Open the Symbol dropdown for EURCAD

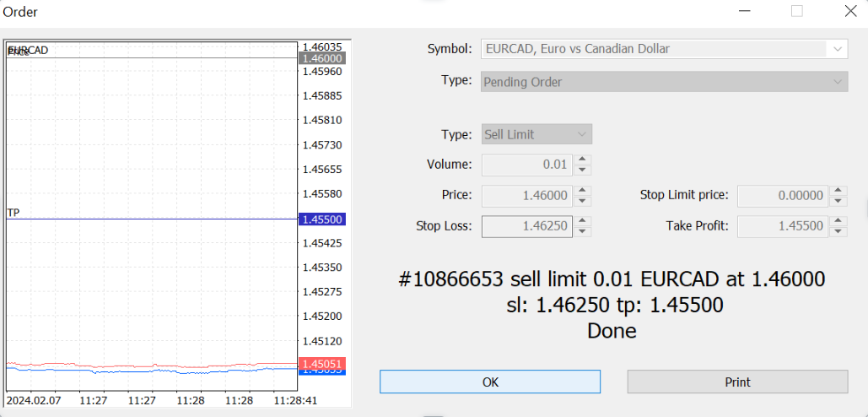point(837,49)
